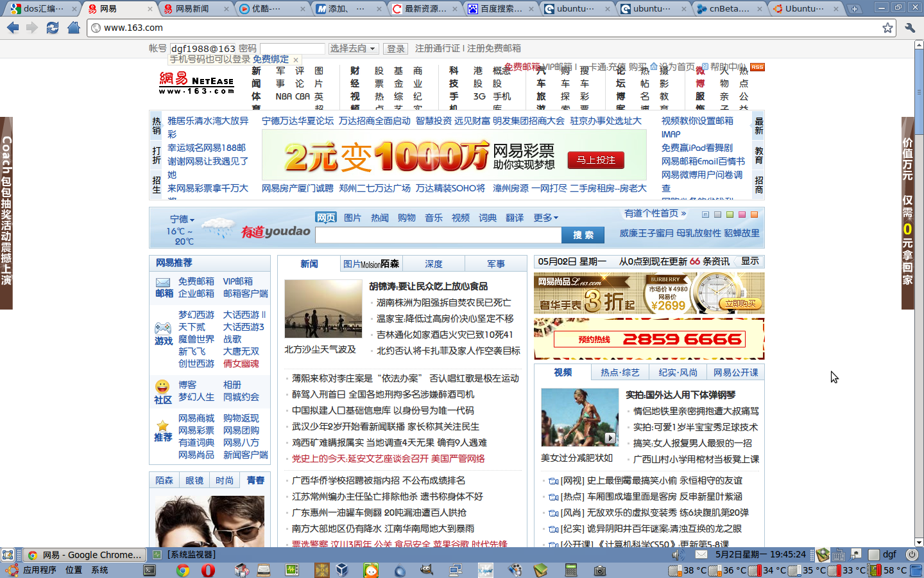Open the system monitor launcher icon
This screenshot has height=578, width=924.
click(292, 570)
